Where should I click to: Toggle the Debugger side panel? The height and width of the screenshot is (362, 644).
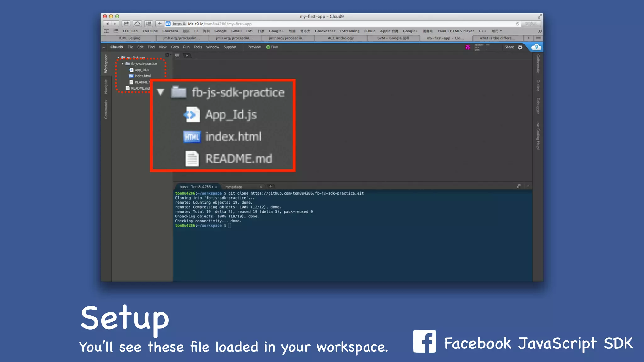click(x=538, y=106)
